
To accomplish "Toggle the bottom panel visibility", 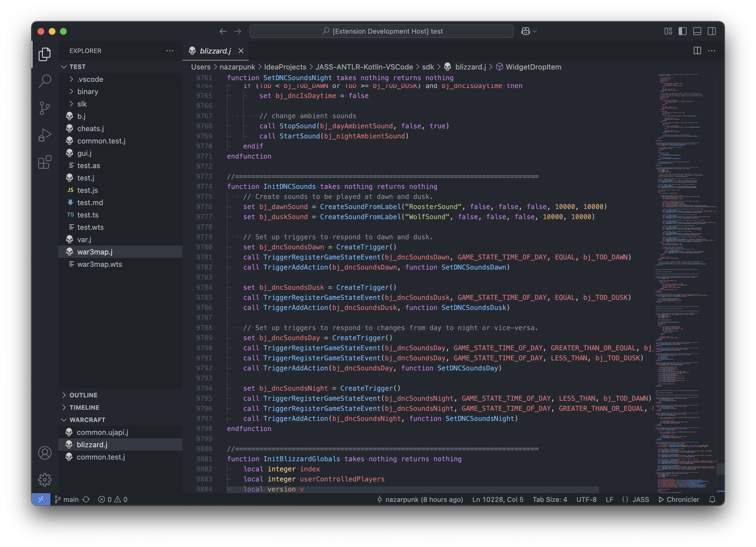I will click(x=697, y=31).
